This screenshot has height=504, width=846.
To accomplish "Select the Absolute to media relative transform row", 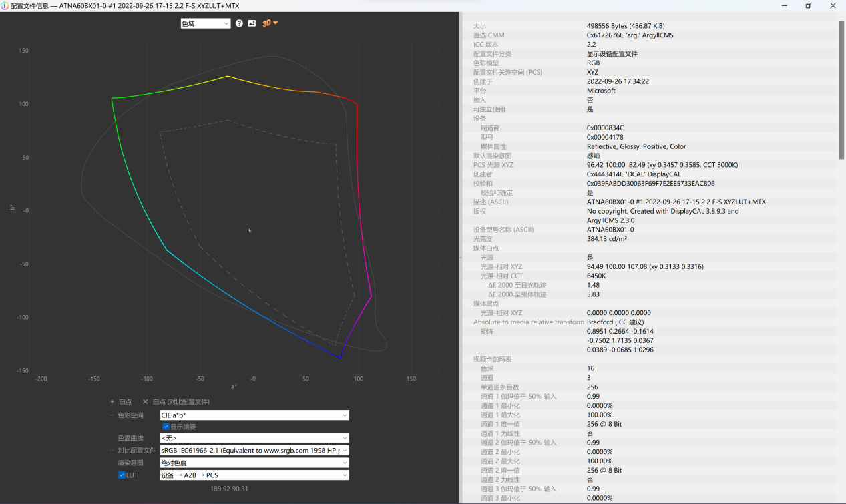I will click(649, 322).
